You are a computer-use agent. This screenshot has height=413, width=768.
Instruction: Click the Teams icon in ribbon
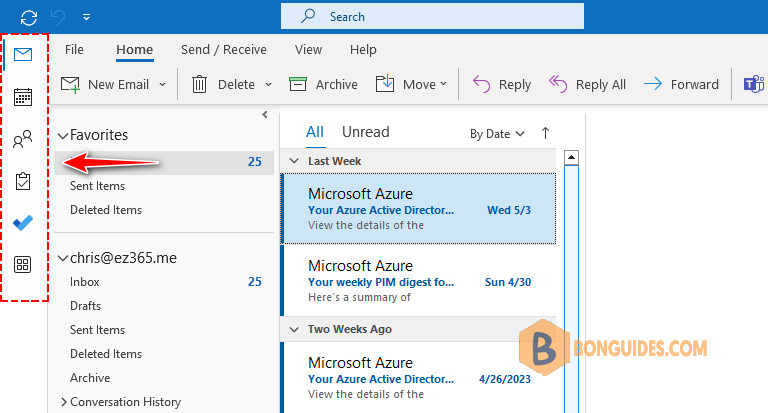[x=754, y=84]
